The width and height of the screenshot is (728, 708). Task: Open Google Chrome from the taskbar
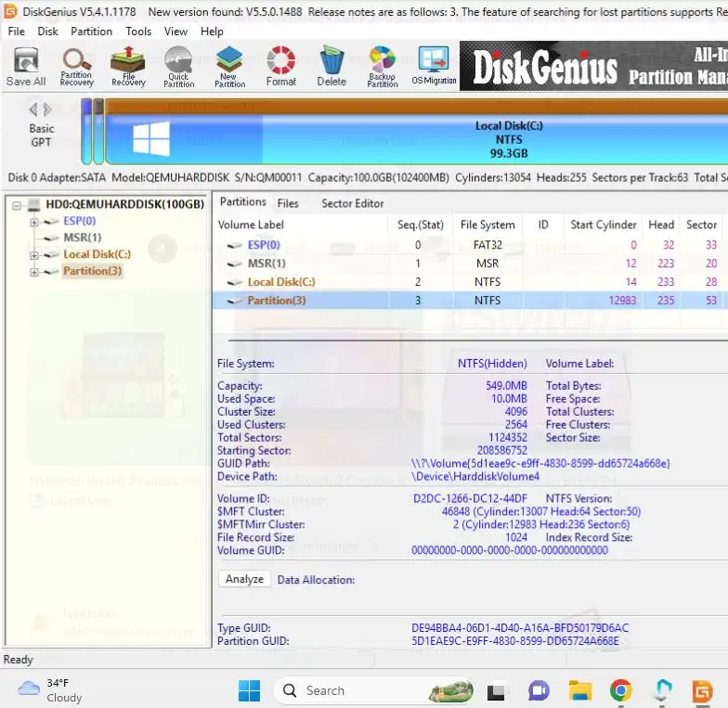click(620, 690)
